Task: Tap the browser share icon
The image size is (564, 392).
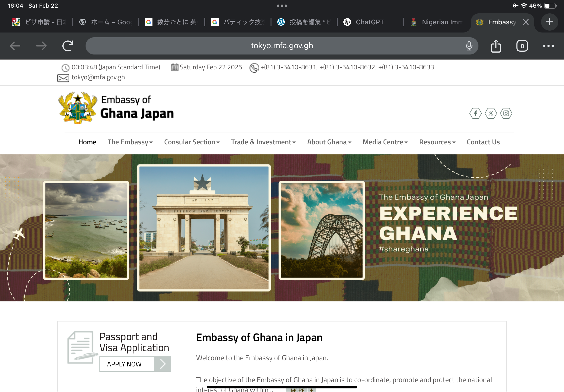Action: (495, 46)
